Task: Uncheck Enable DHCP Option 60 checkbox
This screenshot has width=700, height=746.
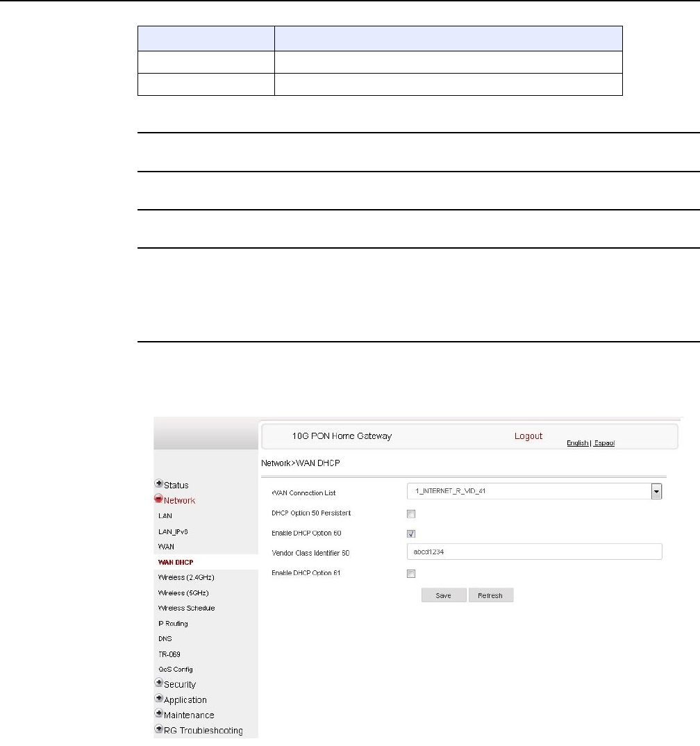Action: click(x=411, y=534)
